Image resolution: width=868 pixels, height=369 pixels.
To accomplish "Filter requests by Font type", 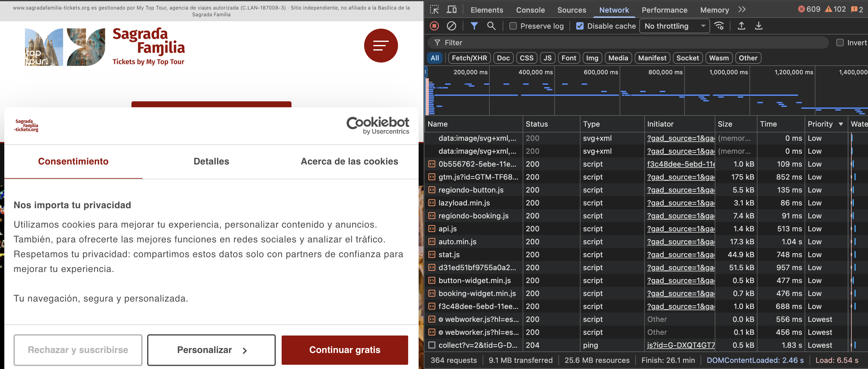I will 569,58.
